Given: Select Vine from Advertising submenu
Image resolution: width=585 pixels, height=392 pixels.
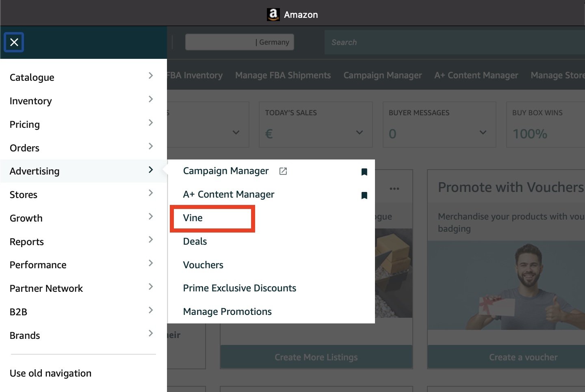Looking at the screenshot, I should pyautogui.click(x=193, y=218).
